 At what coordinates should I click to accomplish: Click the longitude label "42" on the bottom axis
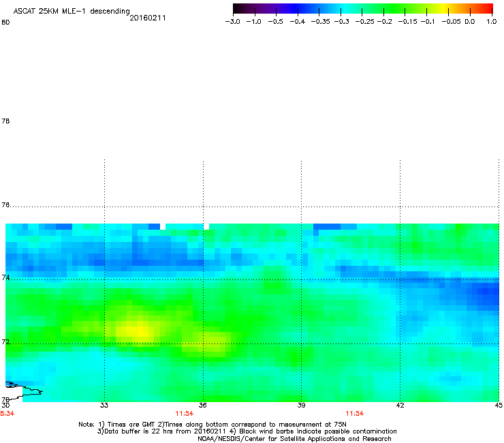tap(400, 405)
